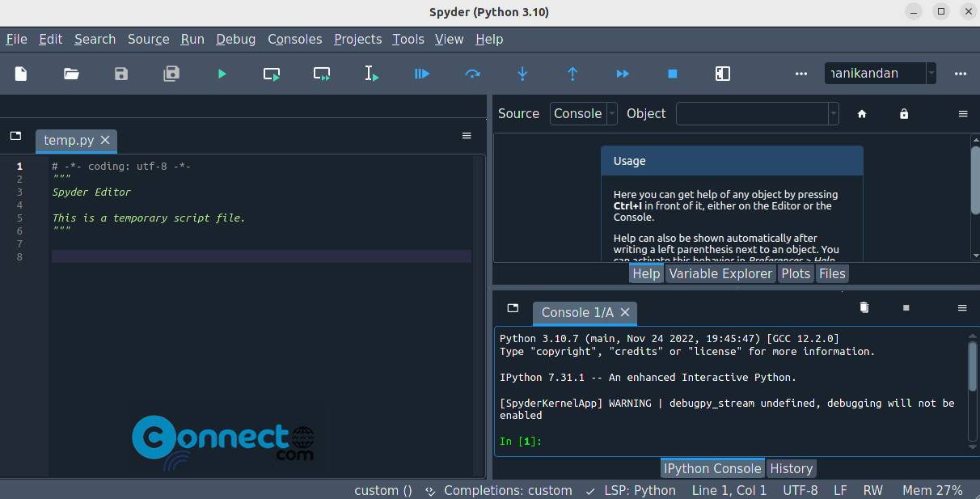The image size is (980, 499).
Task: Open the Search menu
Action: 95,39
